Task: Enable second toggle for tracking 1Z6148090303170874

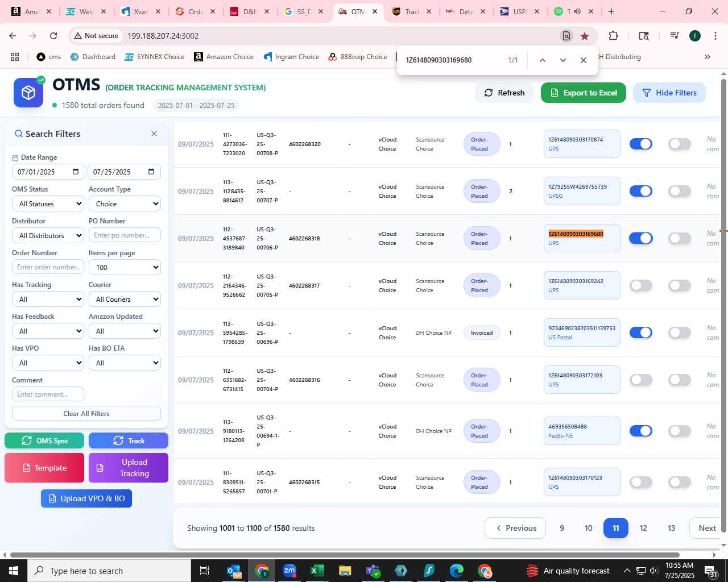Action: click(x=680, y=144)
